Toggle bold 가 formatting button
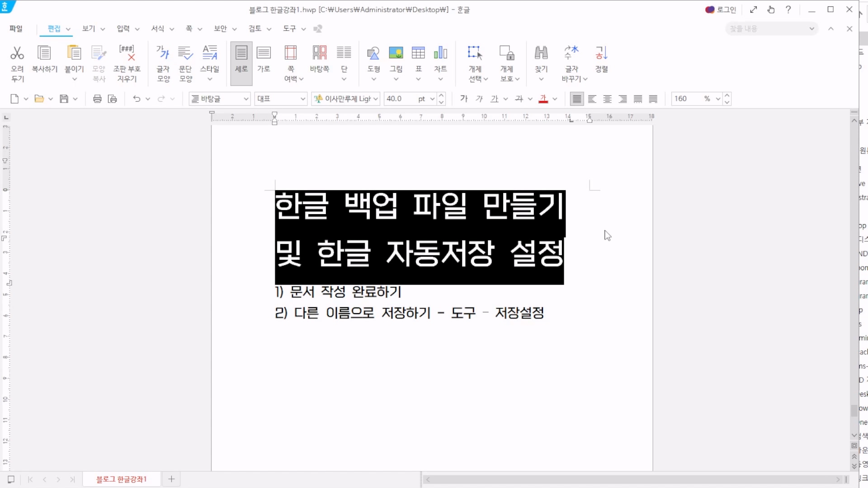 464,99
